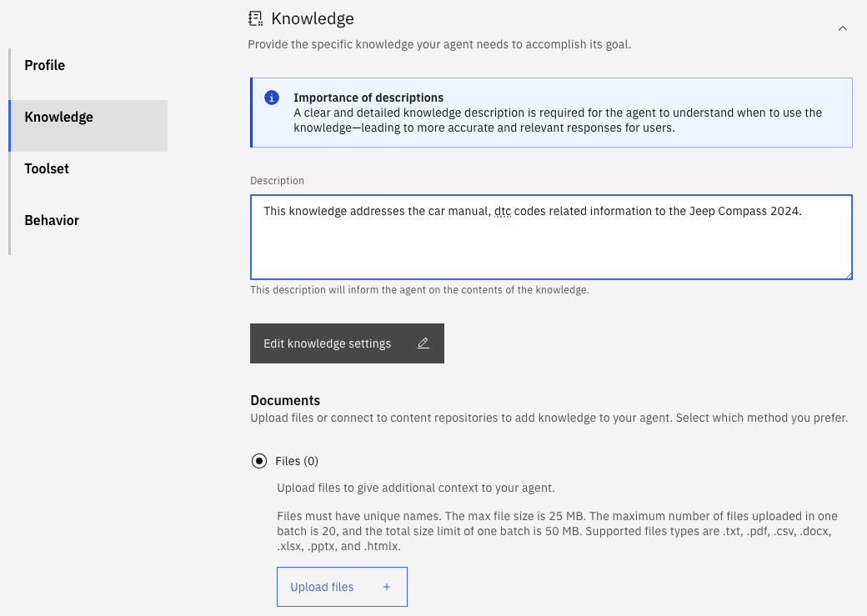Jump to the Behavior section
Screen dimensions: 867x616
point(88,220)
